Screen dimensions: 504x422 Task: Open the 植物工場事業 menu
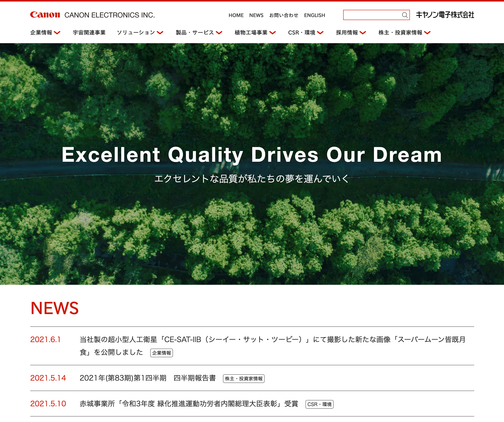[251, 33]
